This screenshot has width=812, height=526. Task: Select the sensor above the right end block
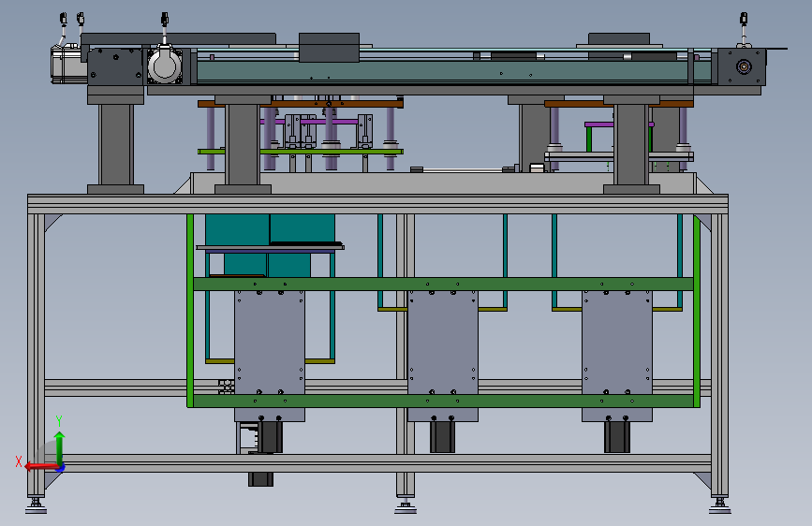tap(744, 30)
